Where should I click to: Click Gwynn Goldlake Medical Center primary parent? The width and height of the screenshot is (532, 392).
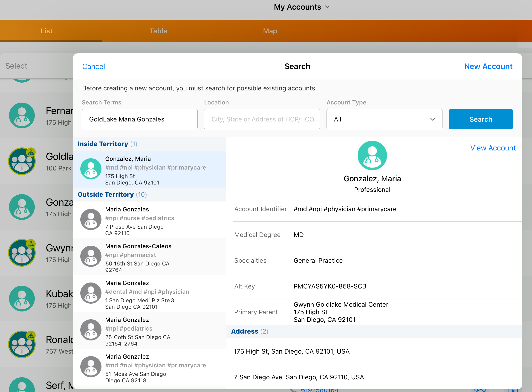341,312
